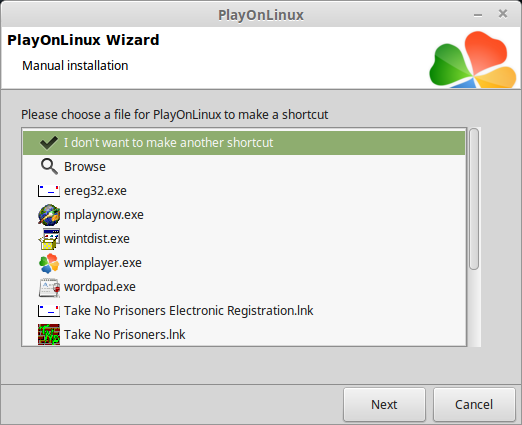The height and width of the screenshot is (425, 522).
Task: Pick wintdist.exe in the shortcut list
Action: (x=244, y=239)
